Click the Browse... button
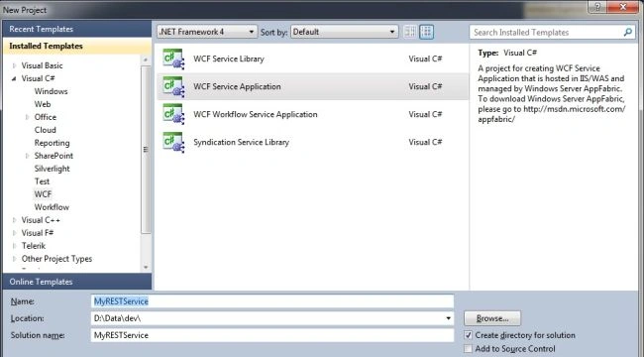 492,318
